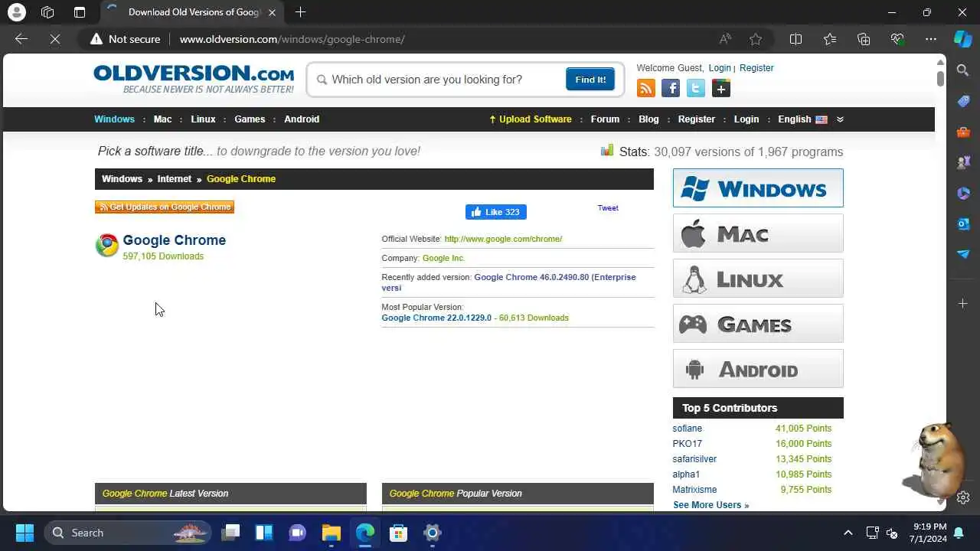
Task: Click the page vertical scrollbar thumb
Action: point(940,78)
